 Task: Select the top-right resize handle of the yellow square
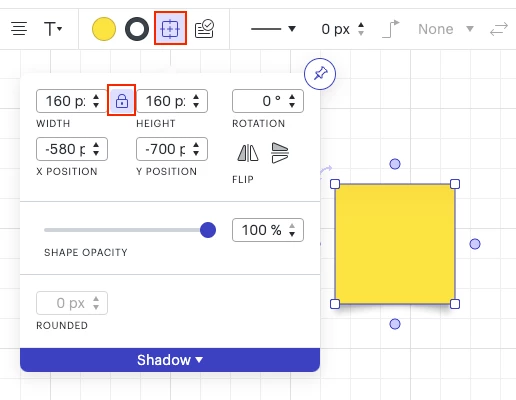pos(455,184)
